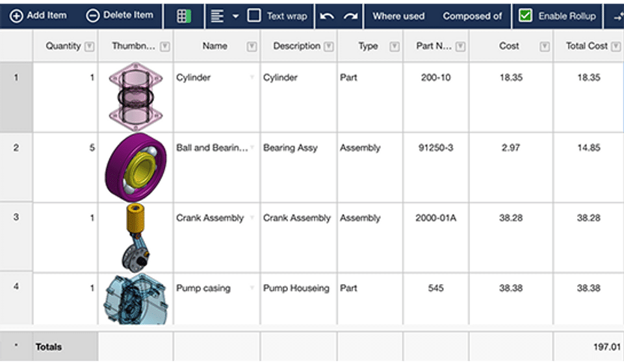Click the Delete Item label
624x364 pixels.
tap(128, 15)
